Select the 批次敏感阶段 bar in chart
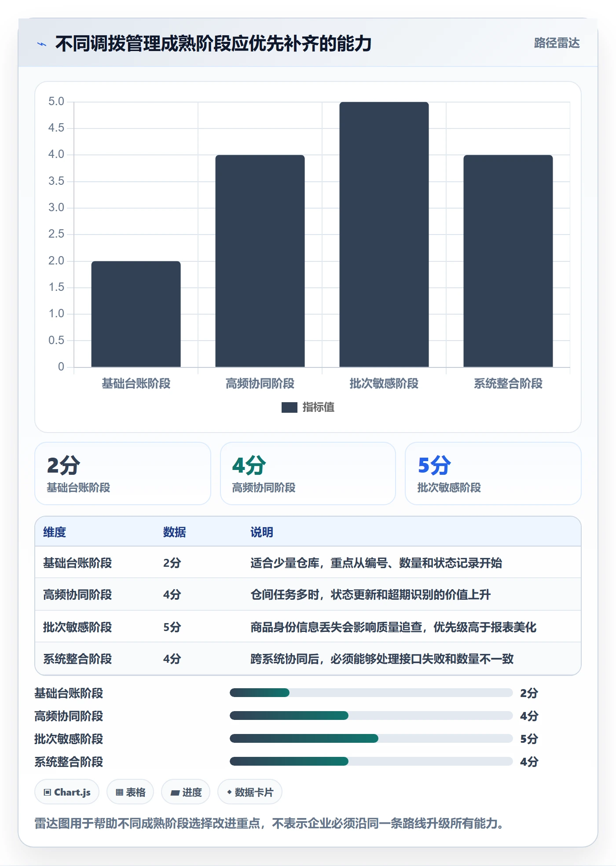Image resolution: width=616 pixels, height=866 pixels. pos(384,235)
